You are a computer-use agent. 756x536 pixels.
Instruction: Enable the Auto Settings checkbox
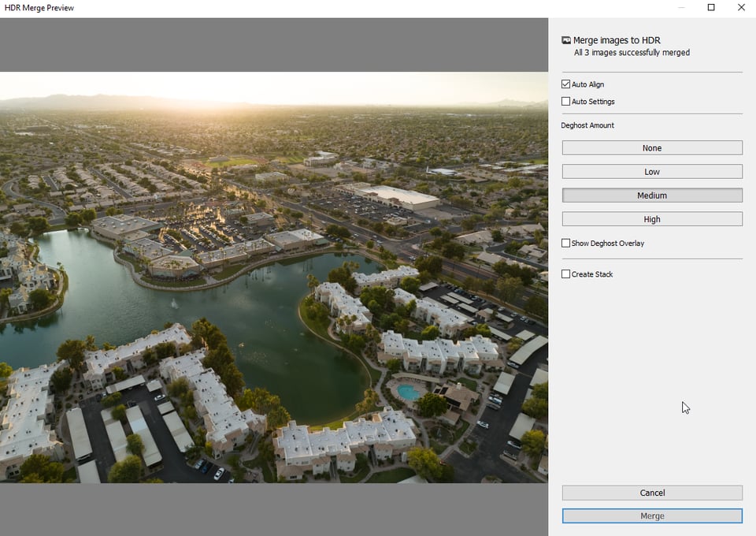coord(565,102)
